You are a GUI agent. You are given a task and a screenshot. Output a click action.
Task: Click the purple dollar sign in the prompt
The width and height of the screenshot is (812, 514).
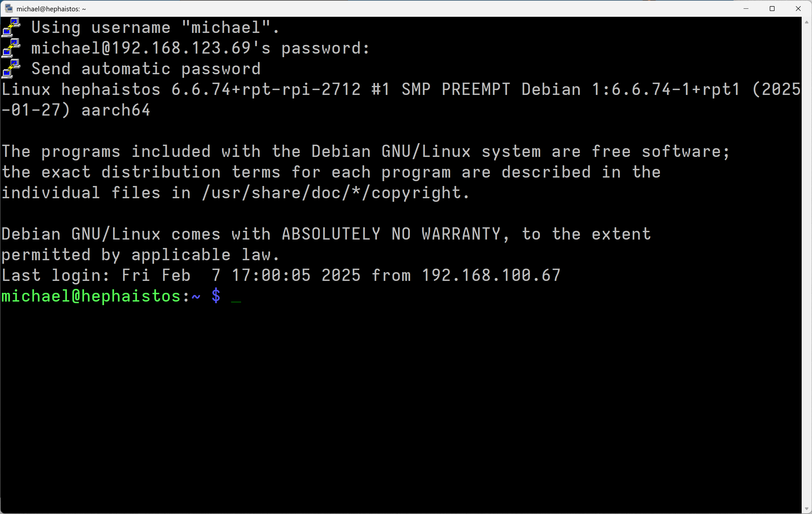coord(216,296)
